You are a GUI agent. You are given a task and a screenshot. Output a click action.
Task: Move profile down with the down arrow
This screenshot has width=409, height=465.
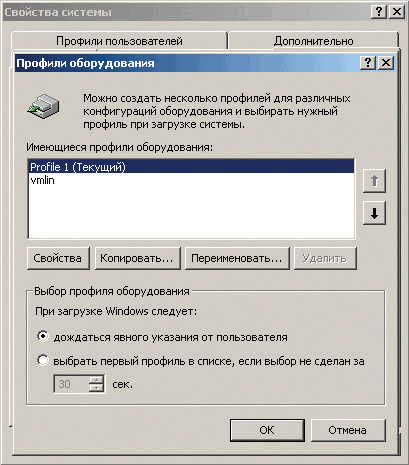[x=374, y=213]
